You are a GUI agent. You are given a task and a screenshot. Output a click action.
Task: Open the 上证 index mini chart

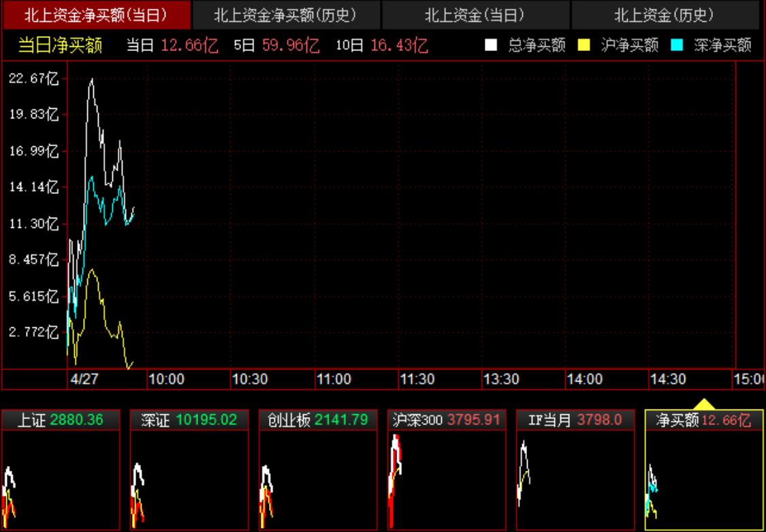61,469
